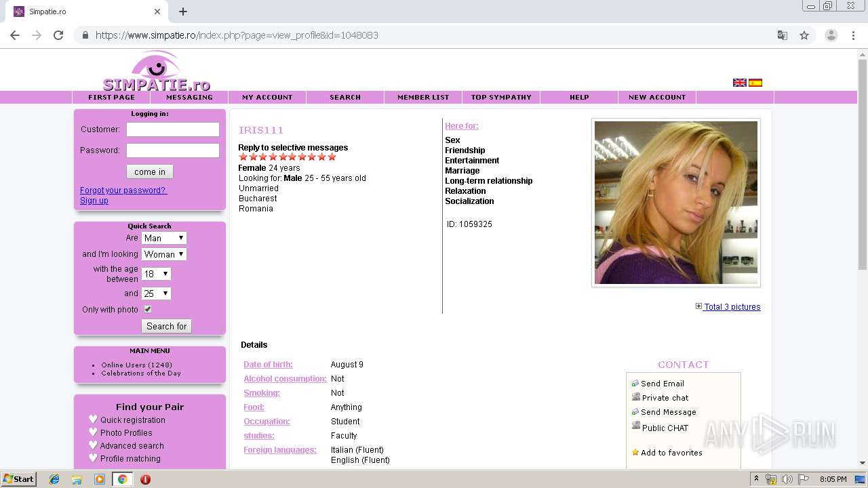Click the Sign up link
Screen dimensions: 868x488
94,201
